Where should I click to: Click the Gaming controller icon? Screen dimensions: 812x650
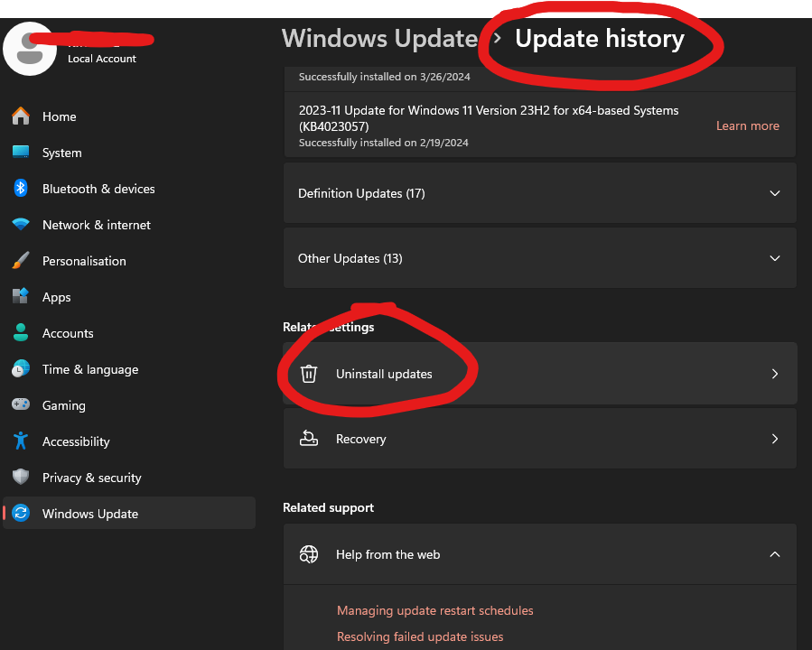tap(21, 404)
